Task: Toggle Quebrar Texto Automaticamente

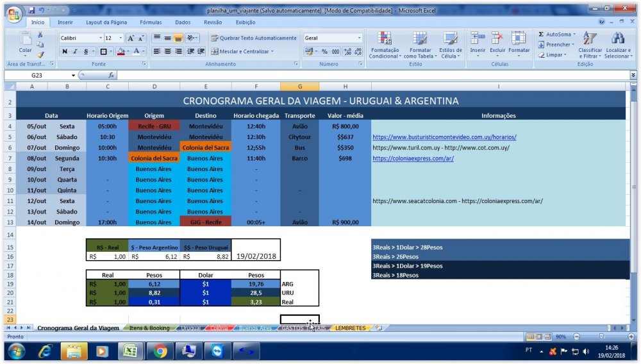Action: [254, 38]
